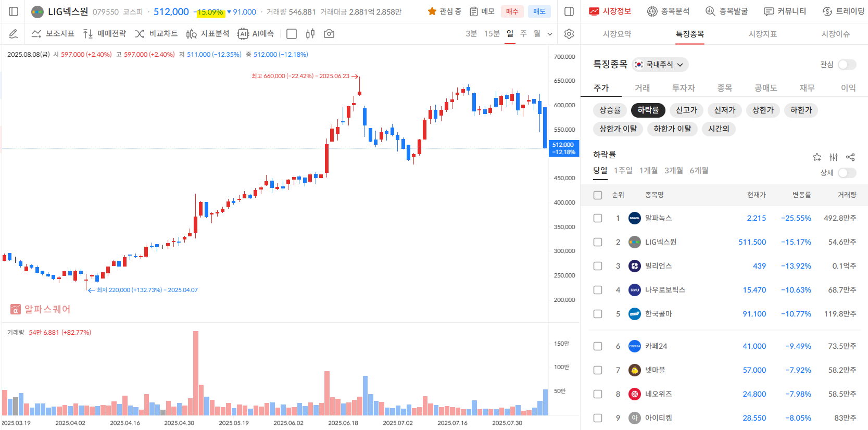Check the checkbox for LIG넥스원 row
The width and height of the screenshot is (868, 430).
point(598,242)
